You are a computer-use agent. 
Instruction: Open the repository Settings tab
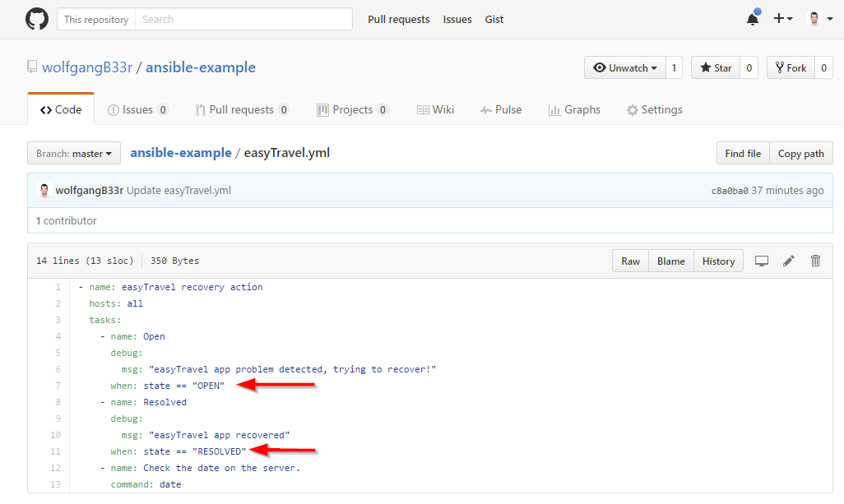(x=655, y=109)
